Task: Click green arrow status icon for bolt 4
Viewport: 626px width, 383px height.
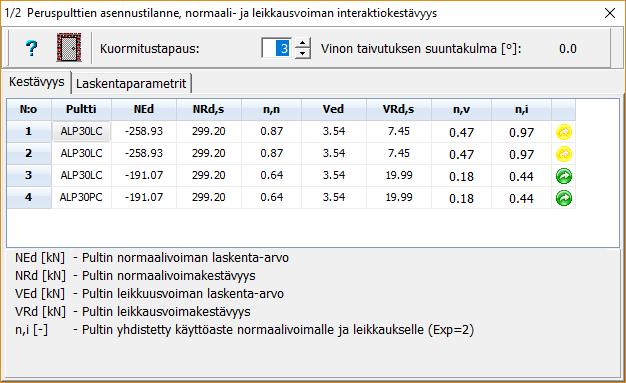Action: [x=564, y=198]
